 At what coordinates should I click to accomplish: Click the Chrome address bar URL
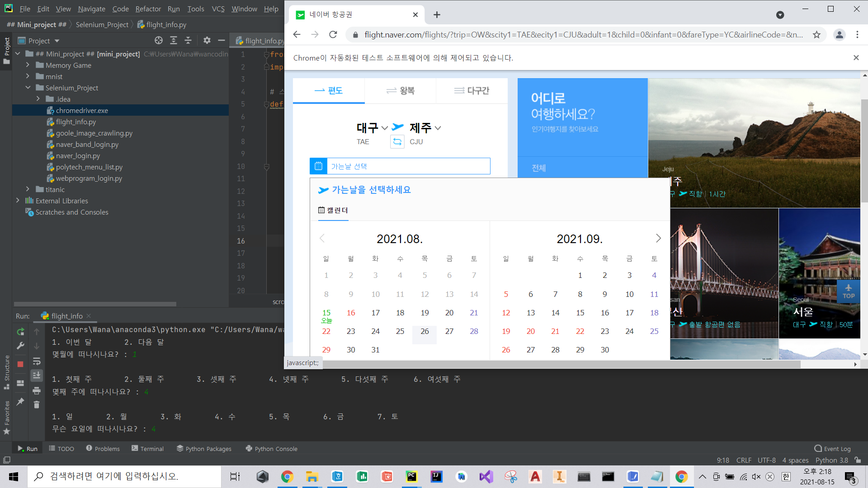pos(584,35)
